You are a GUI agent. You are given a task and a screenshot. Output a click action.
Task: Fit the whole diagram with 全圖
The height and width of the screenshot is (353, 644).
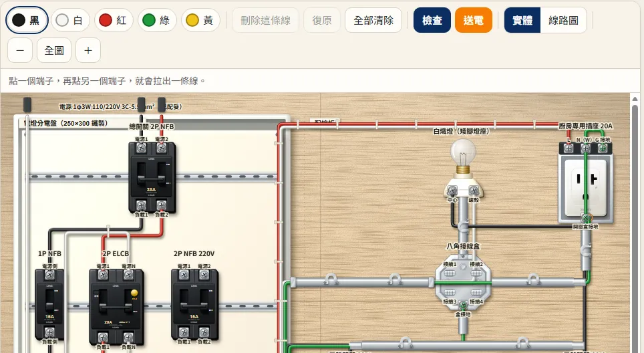tap(54, 51)
